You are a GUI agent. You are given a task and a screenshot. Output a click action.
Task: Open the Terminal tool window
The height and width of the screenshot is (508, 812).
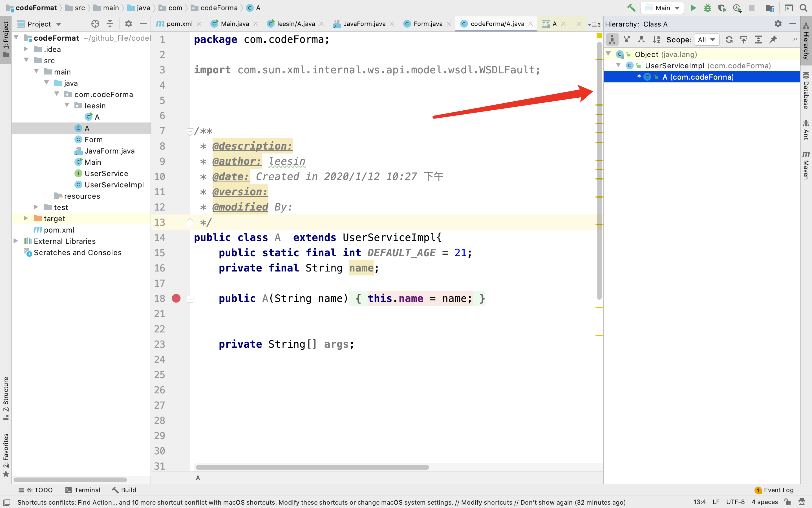pos(83,490)
